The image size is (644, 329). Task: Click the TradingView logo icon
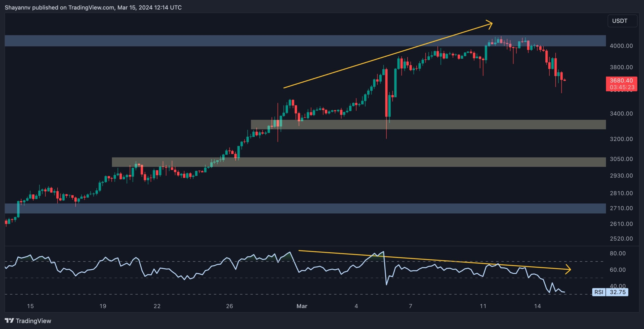9,320
